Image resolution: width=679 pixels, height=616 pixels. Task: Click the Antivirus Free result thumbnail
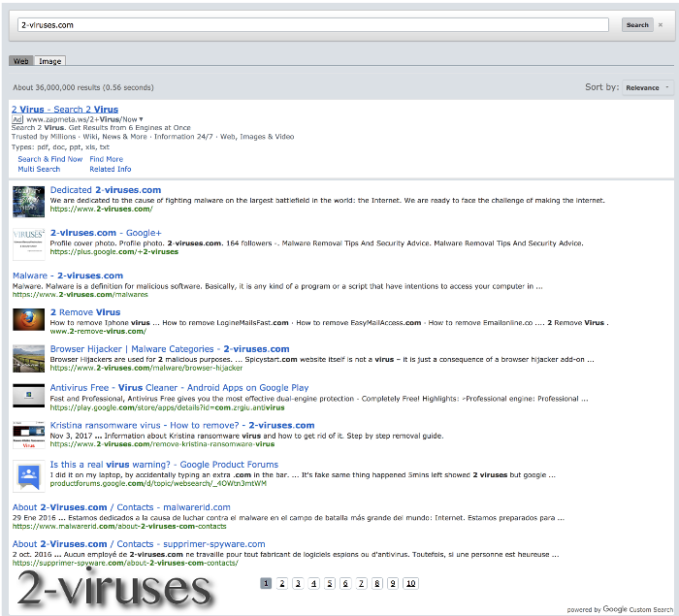point(28,395)
